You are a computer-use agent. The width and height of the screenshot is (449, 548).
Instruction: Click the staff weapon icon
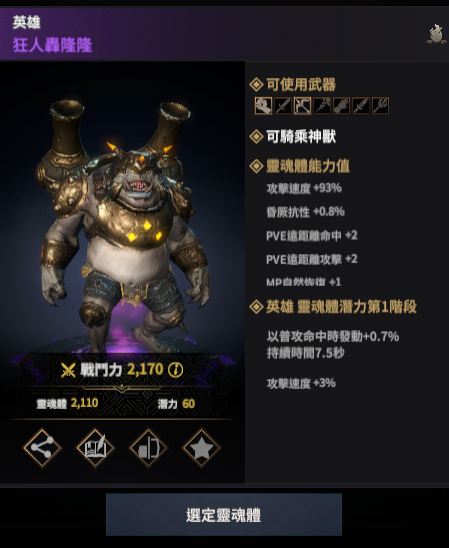pyautogui.click(x=322, y=106)
